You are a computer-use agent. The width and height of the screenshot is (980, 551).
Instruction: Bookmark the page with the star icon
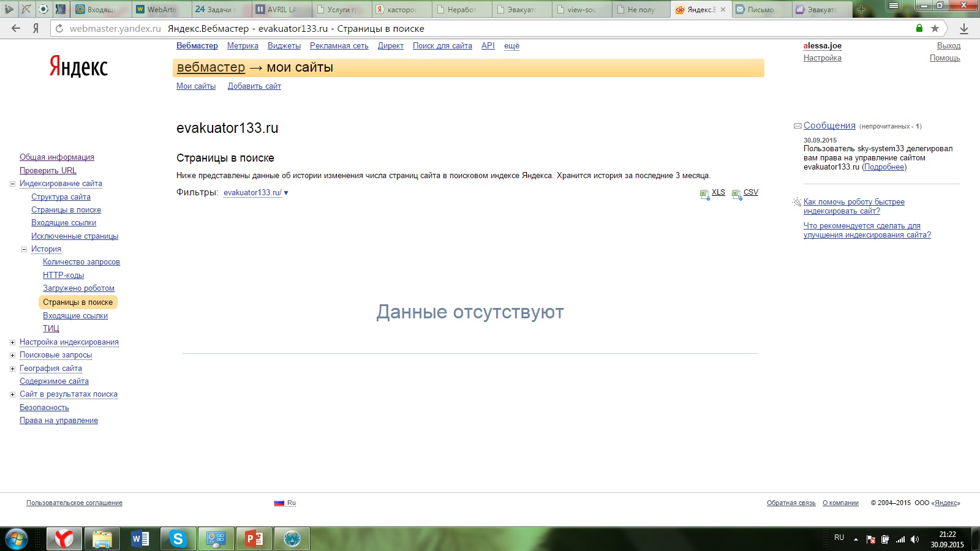tap(935, 28)
